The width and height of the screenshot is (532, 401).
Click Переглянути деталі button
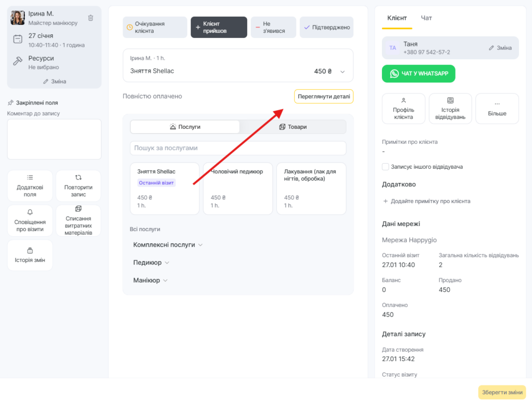tap(324, 97)
